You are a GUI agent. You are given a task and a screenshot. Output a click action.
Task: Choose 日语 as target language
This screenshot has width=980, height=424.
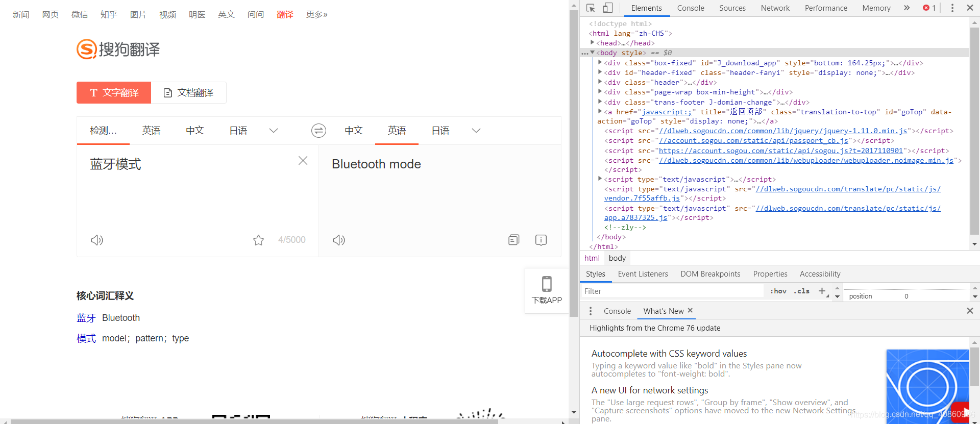point(440,131)
